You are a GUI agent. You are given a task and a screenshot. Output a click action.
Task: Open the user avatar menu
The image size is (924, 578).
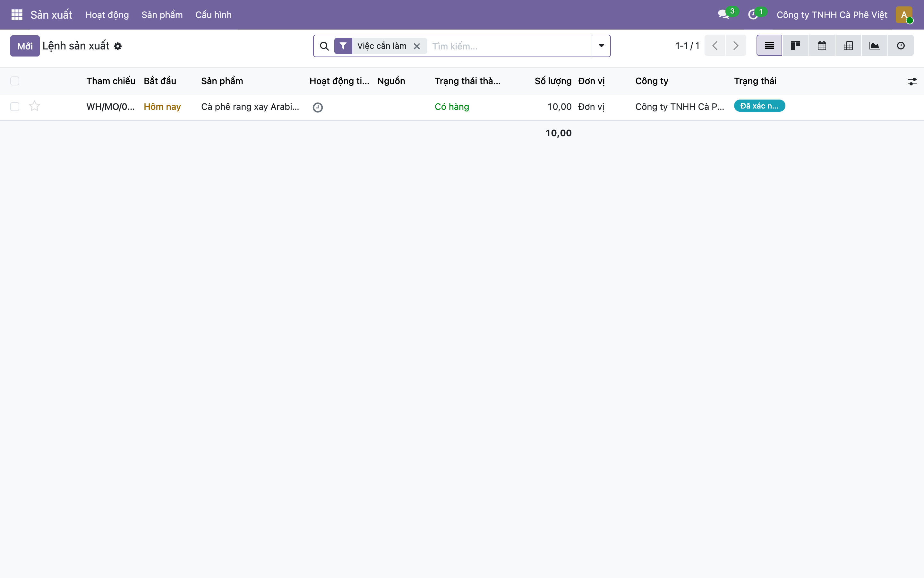coord(904,14)
